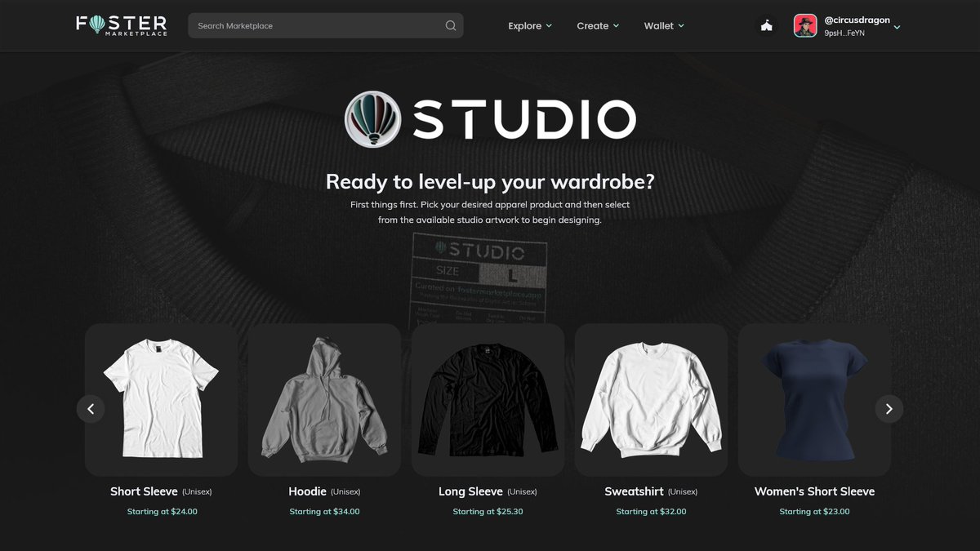Select the black Long Sleeve shirt image
The height and width of the screenshot is (551, 980).
(x=488, y=400)
